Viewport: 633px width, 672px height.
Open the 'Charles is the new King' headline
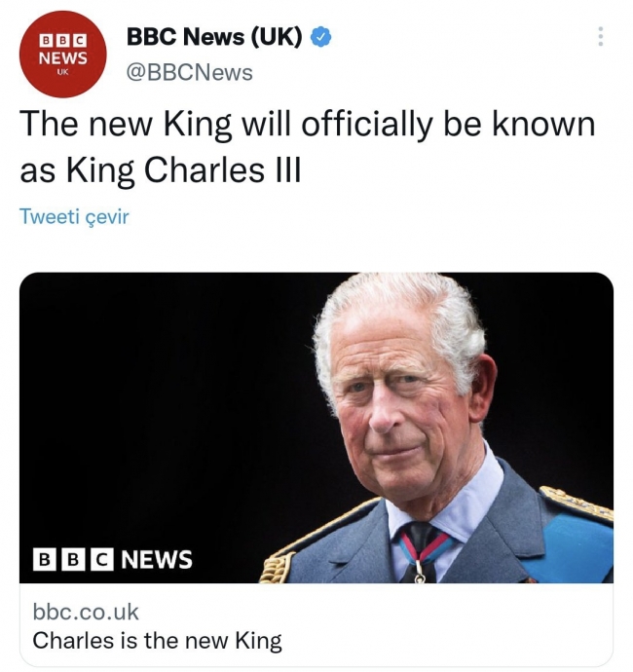(158, 641)
